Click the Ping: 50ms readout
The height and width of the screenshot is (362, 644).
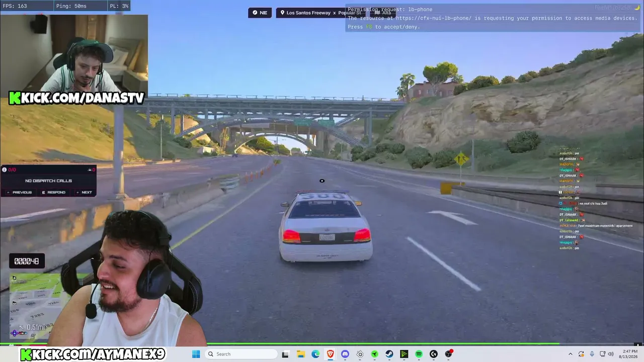pyautogui.click(x=70, y=6)
